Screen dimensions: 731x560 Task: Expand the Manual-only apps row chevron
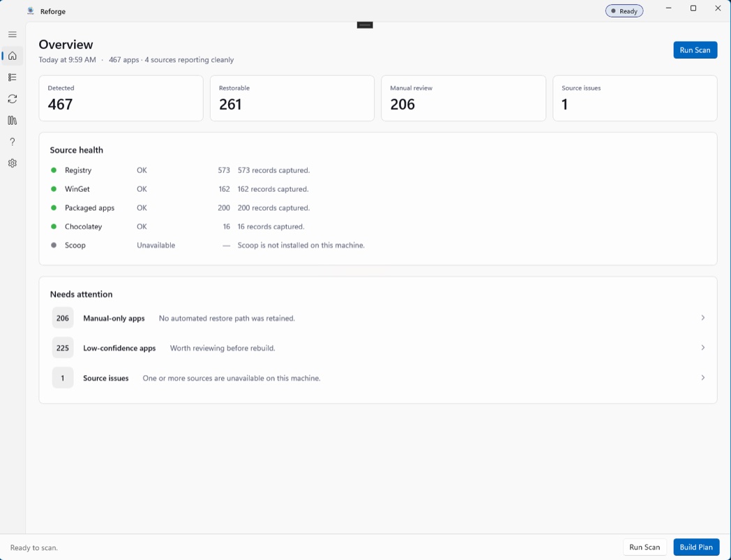pos(702,318)
